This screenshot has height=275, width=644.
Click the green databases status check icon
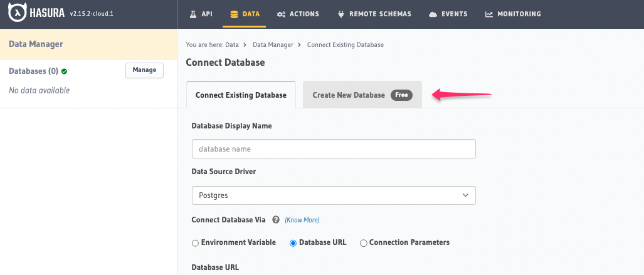64,71
